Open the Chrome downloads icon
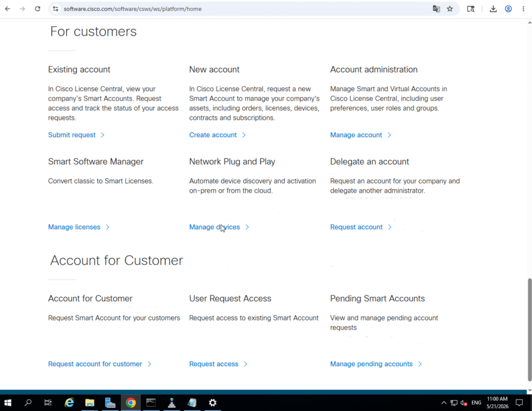 (x=493, y=9)
